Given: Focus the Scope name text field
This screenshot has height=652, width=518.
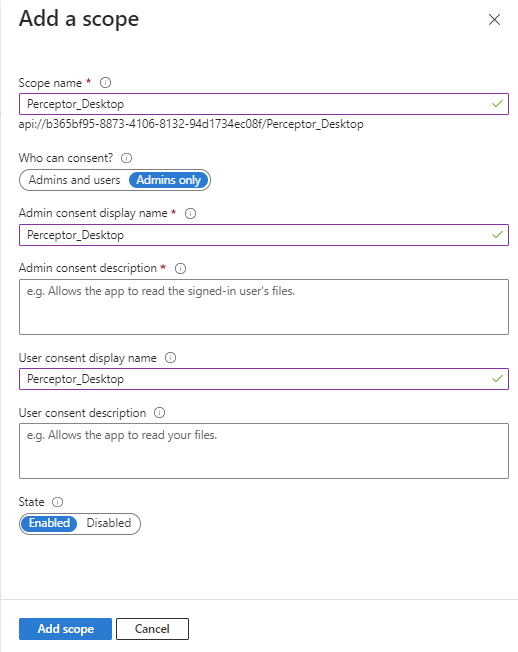Looking at the screenshot, I should coord(264,104).
